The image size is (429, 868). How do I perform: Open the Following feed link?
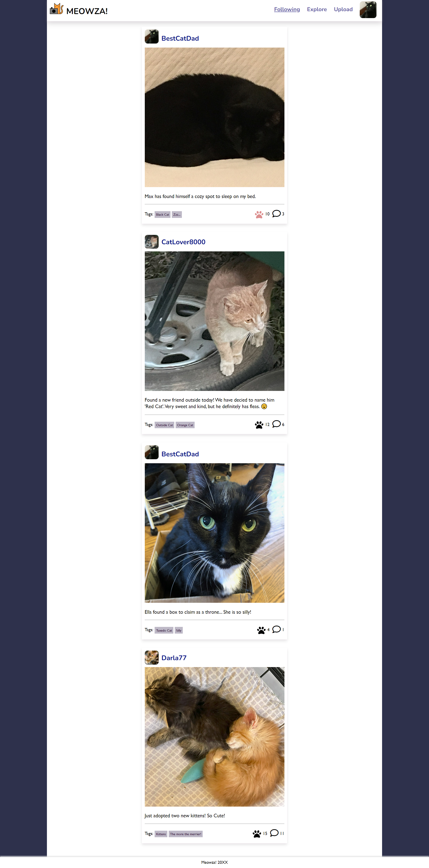287,9
